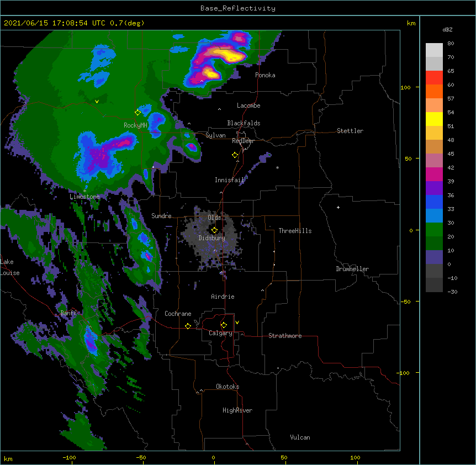Select the purple legend swatch between 39 and 36
The image size is (476, 465).
pos(434,188)
